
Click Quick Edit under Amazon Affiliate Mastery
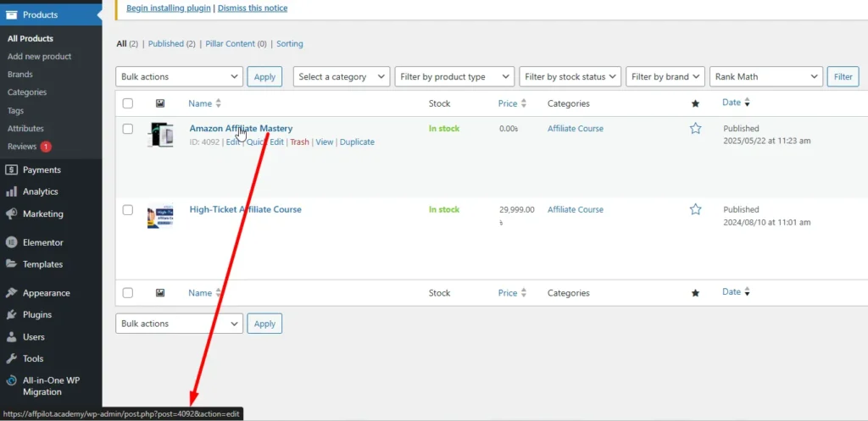coord(264,141)
